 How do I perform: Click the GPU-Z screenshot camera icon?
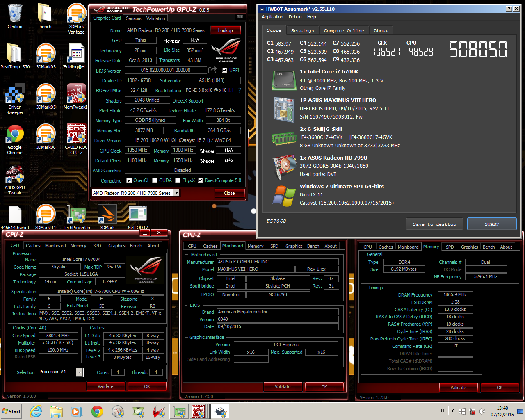240,17
